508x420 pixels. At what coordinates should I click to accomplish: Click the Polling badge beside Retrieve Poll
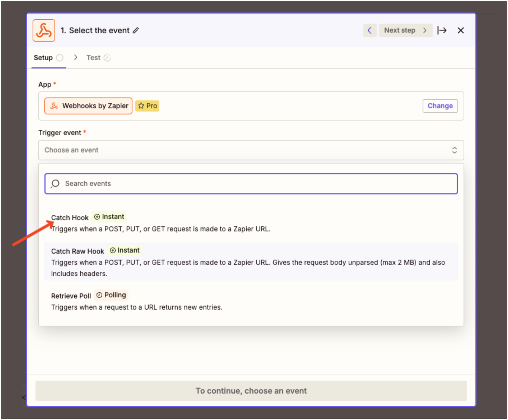(x=111, y=295)
